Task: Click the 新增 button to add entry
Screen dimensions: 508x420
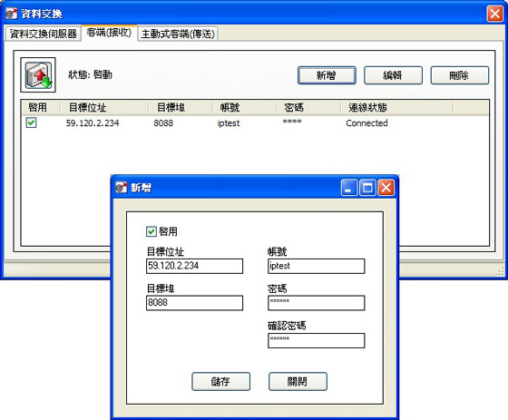Action: (x=327, y=75)
